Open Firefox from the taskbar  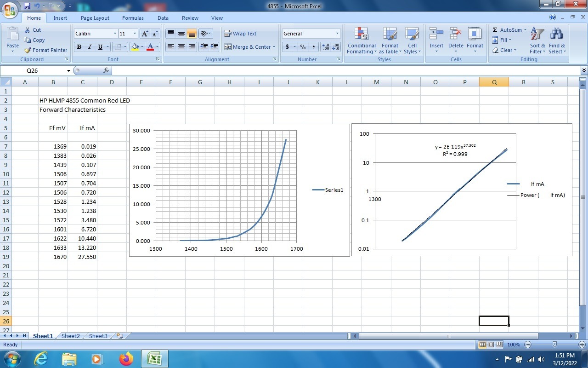click(x=126, y=359)
